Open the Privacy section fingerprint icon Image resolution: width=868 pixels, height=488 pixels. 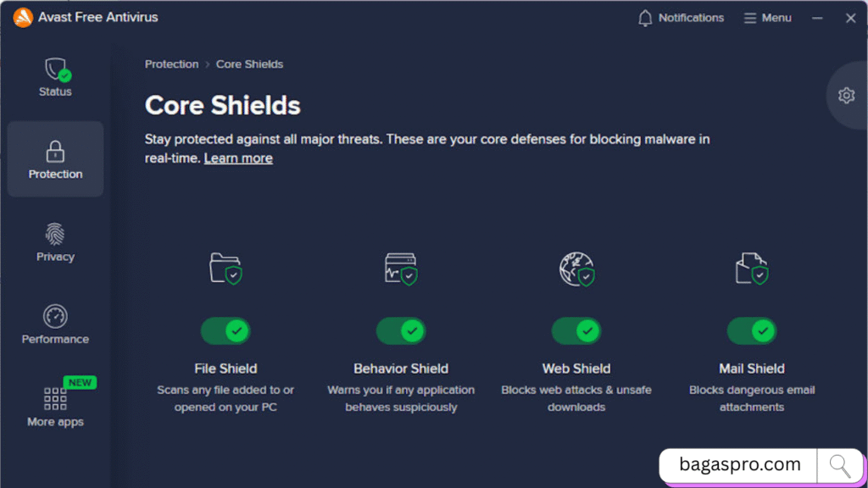pyautogui.click(x=55, y=236)
